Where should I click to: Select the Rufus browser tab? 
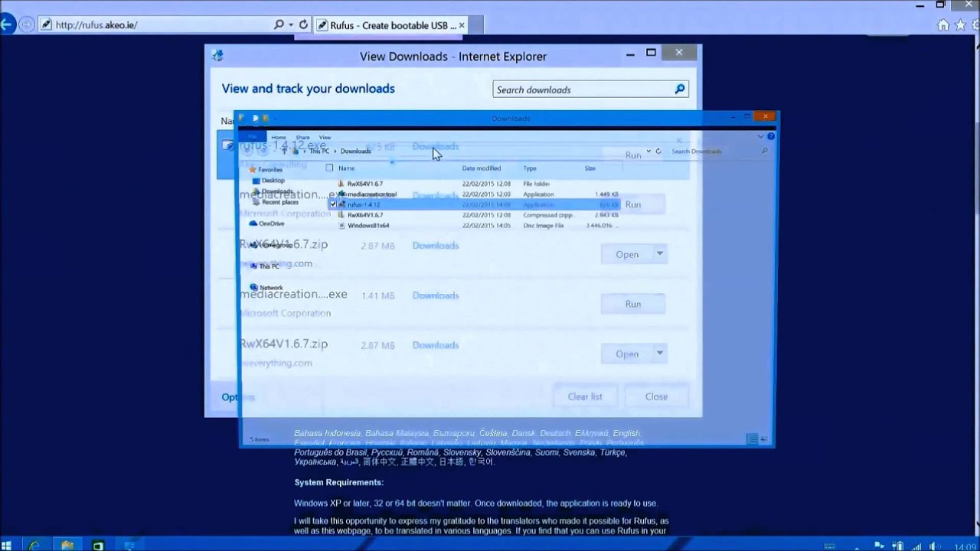click(392, 25)
